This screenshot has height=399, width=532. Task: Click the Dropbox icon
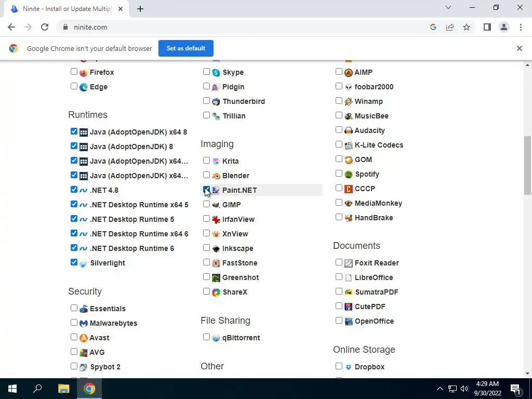tap(349, 367)
